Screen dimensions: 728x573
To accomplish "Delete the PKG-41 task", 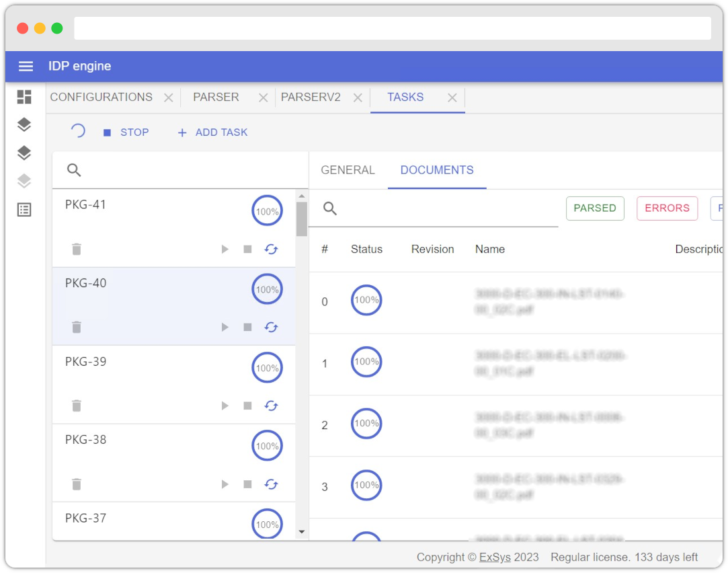I will click(x=77, y=250).
